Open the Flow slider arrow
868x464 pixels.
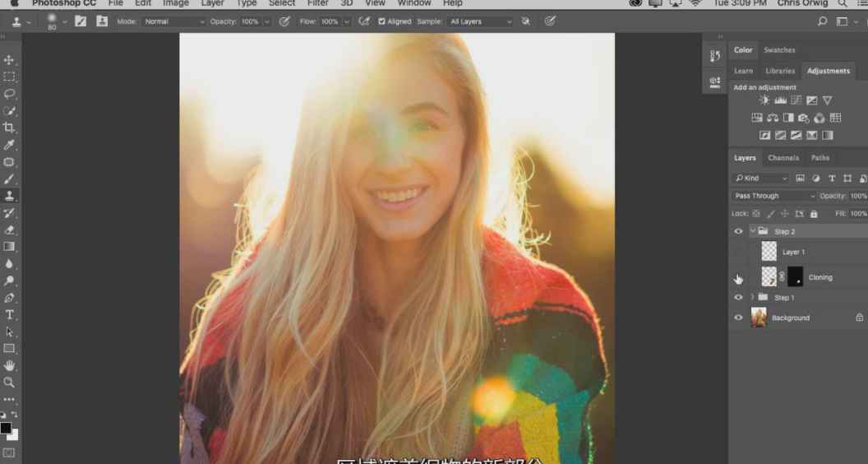tap(347, 21)
